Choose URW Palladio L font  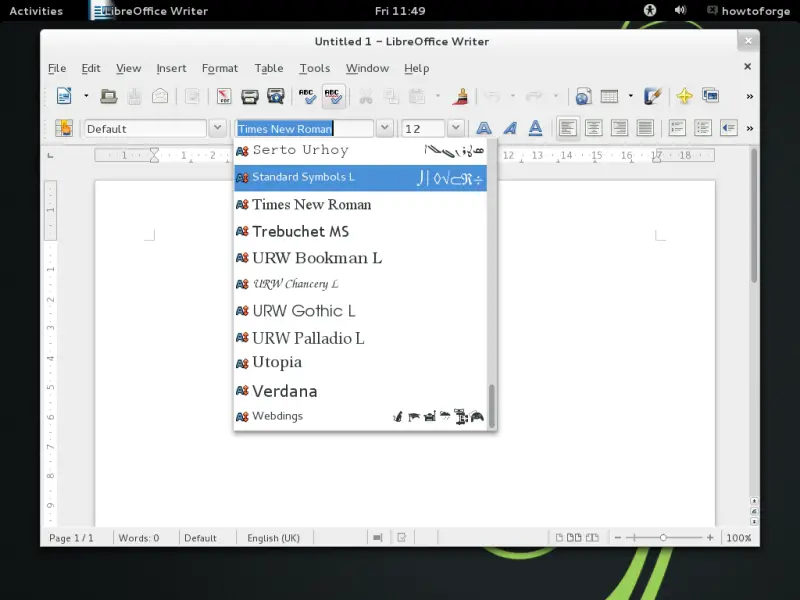pyautogui.click(x=360, y=338)
